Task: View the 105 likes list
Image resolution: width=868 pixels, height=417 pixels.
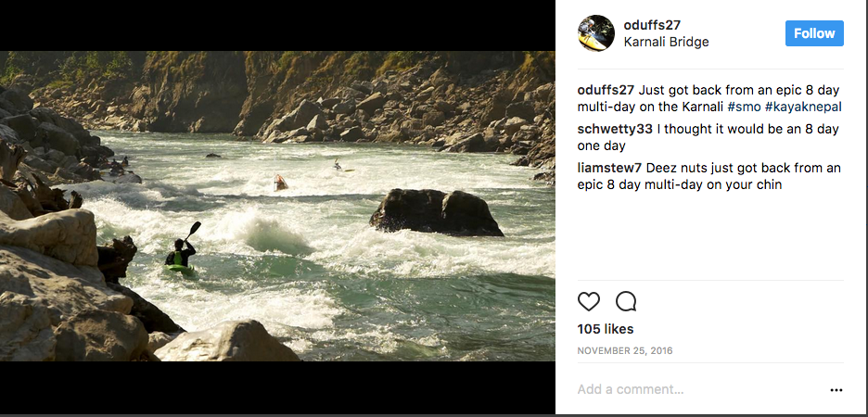Action: [x=606, y=329]
